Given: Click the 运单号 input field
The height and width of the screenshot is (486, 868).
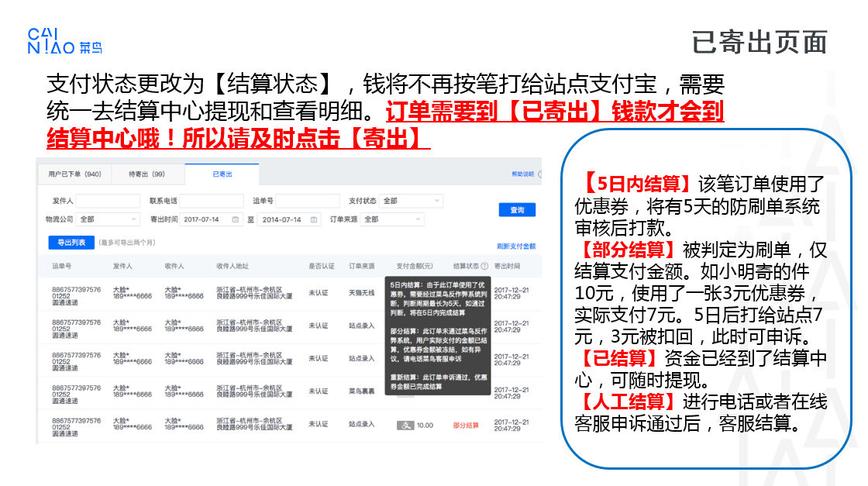Looking at the screenshot, I should (x=307, y=201).
